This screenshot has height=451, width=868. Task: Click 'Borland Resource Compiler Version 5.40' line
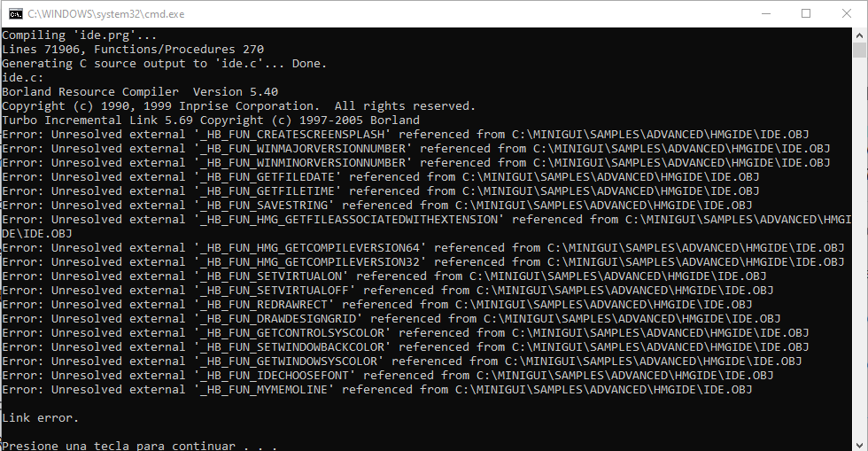tap(140, 91)
